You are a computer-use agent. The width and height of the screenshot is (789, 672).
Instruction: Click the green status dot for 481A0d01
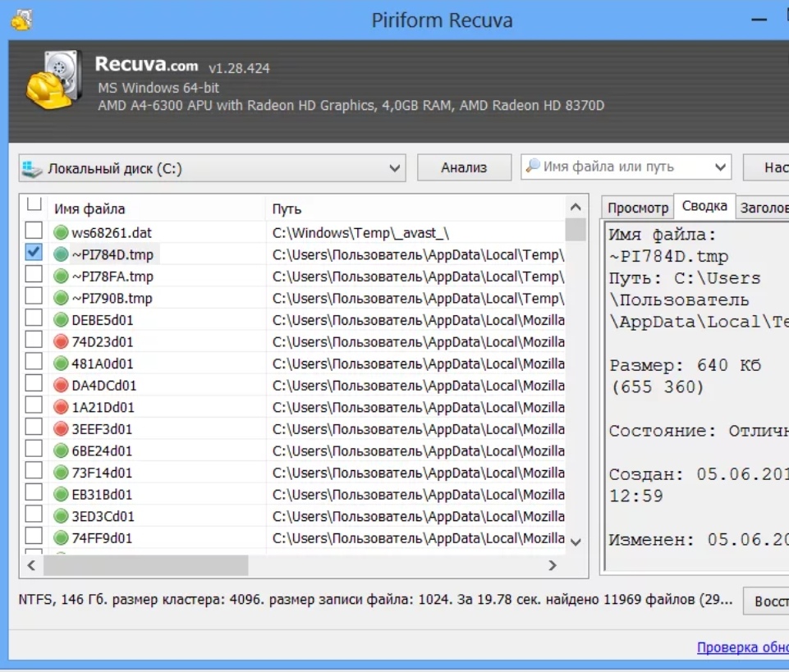(61, 363)
